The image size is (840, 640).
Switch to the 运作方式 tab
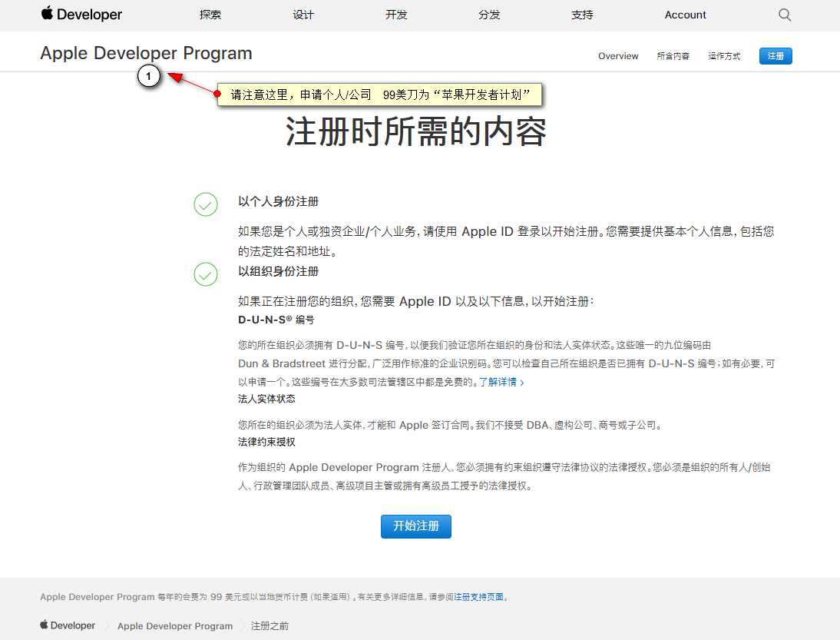[x=724, y=56]
